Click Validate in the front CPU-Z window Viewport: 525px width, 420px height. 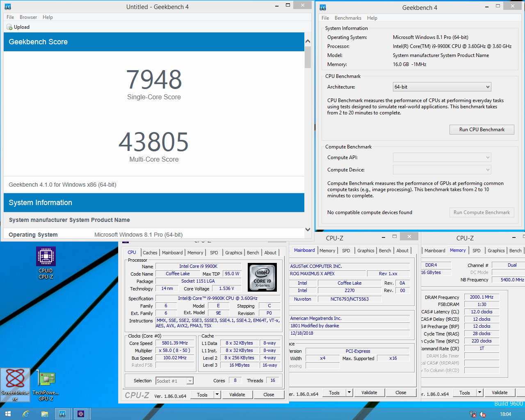(237, 395)
